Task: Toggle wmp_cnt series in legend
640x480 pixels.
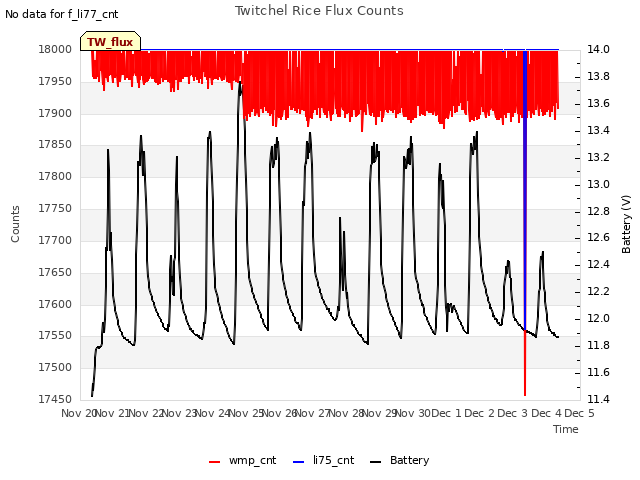Action: coord(242,460)
